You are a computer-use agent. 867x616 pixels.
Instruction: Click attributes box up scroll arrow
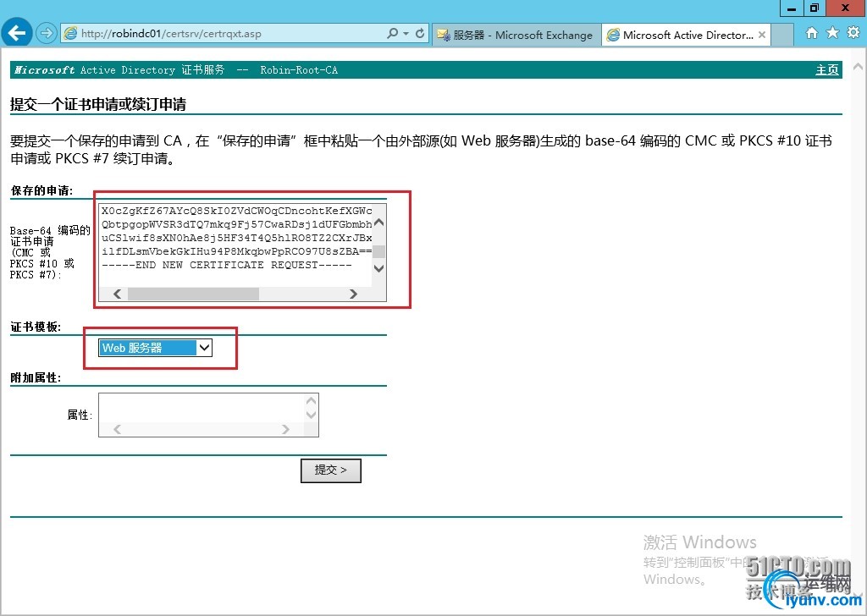[312, 400]
